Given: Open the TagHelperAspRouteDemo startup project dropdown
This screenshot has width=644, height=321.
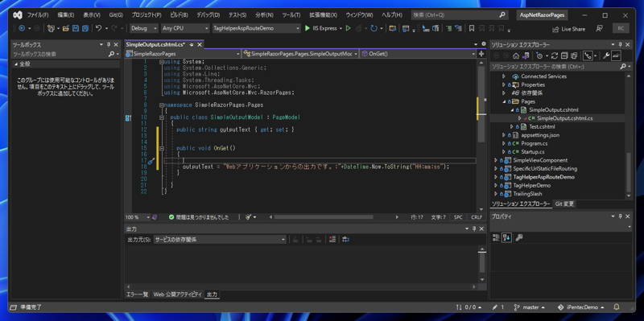Looking at the screenshot, I should pos(256,28).
